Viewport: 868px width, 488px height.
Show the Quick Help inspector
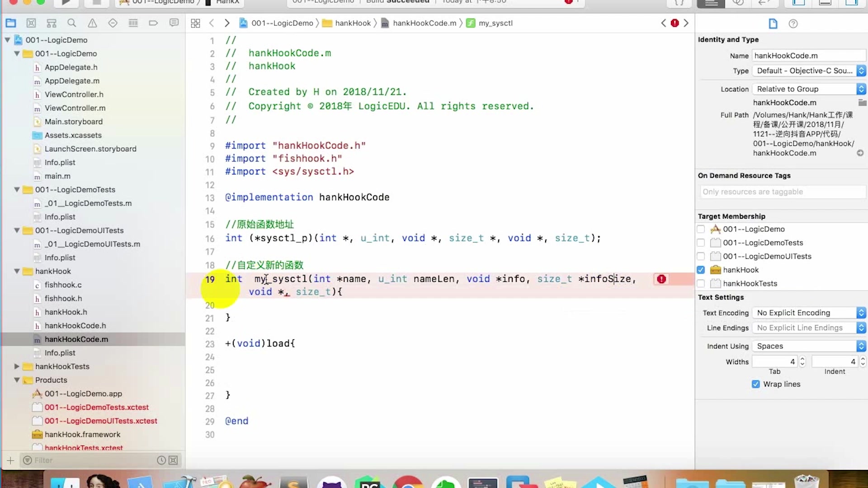point(793,23)
